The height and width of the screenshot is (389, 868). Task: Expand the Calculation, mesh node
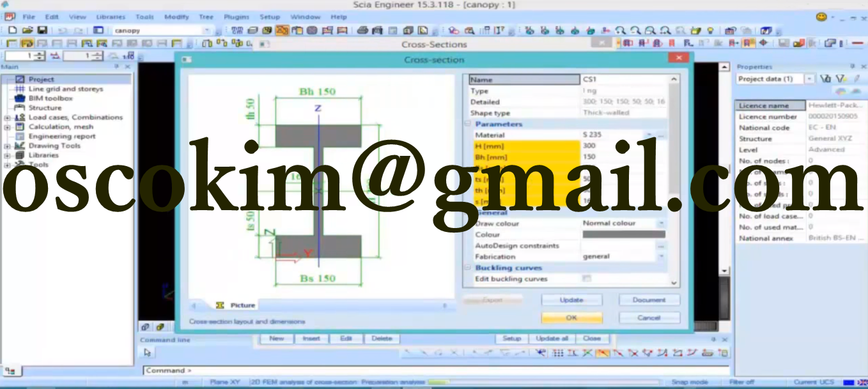[7, 127]
